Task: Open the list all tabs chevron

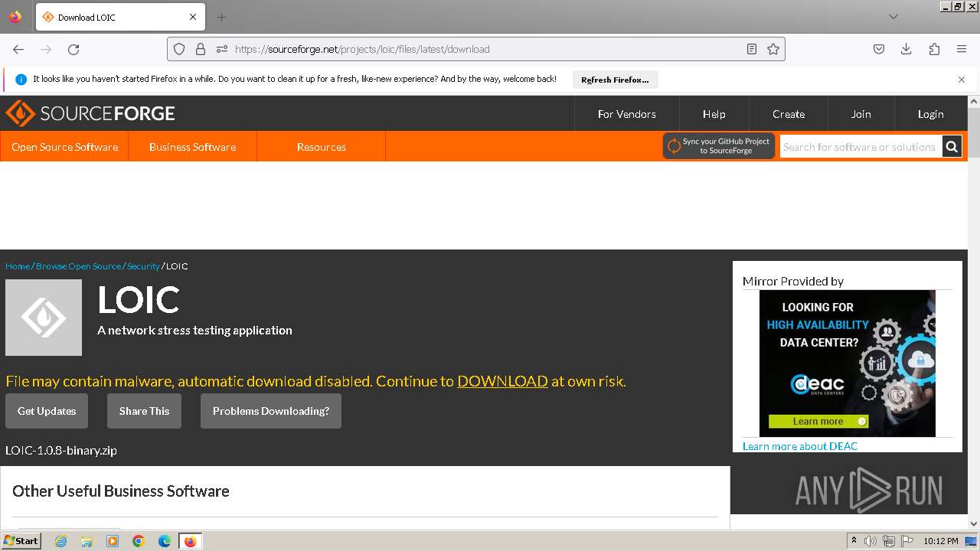Action: 893,17
